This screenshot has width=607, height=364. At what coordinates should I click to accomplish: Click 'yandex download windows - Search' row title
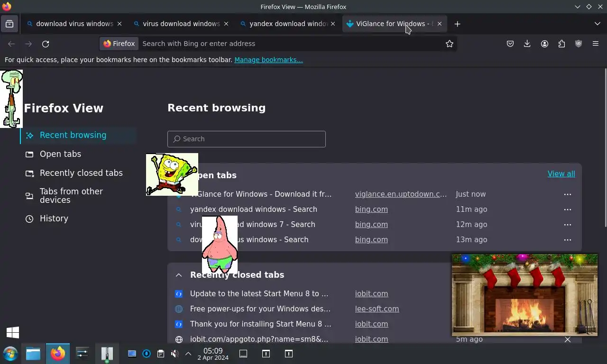[x=254, y=209]
